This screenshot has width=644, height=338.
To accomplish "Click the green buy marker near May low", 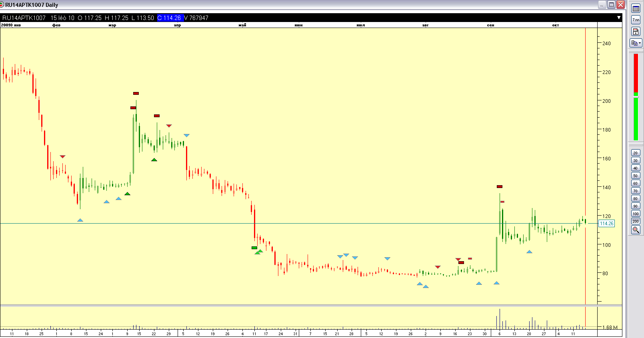I will [x=254, y=248].
